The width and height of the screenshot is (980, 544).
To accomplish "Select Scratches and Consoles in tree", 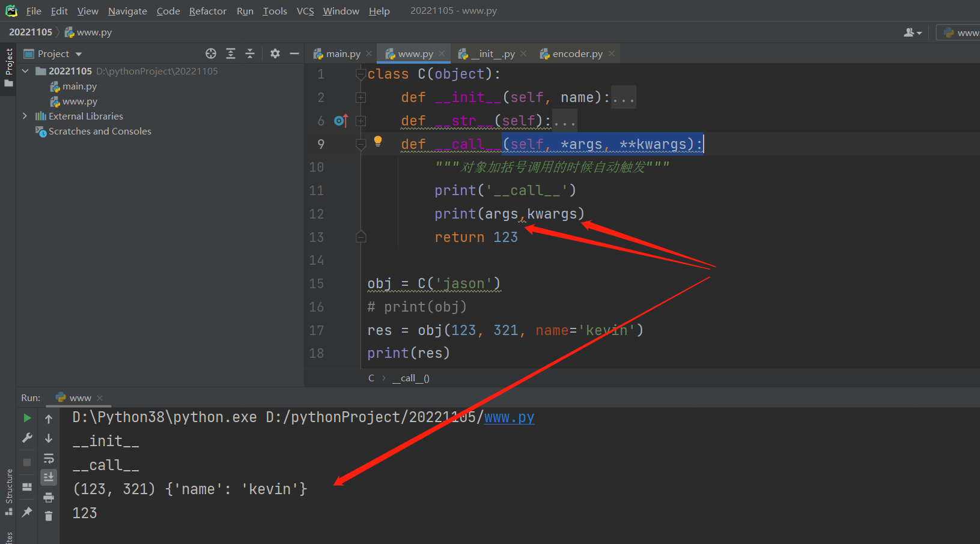I will click(100, 131).
